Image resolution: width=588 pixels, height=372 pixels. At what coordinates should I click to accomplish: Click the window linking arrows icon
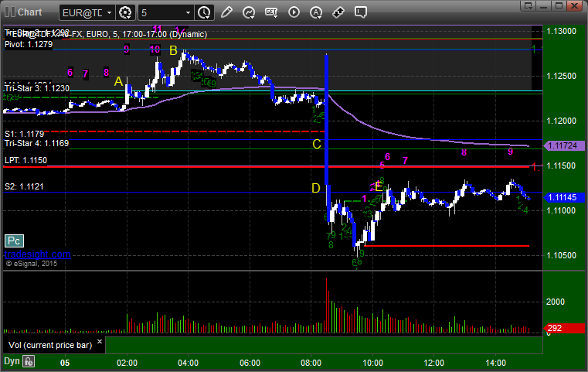click(338, 12)
